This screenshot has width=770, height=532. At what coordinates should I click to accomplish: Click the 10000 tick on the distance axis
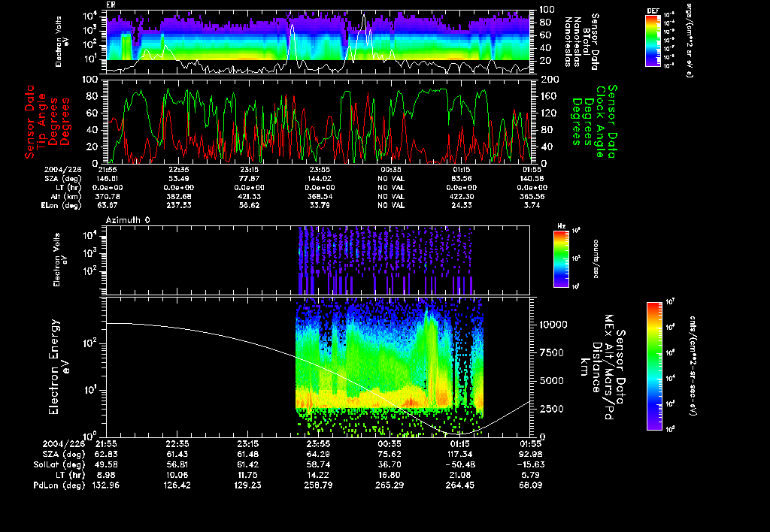[552, 325]
